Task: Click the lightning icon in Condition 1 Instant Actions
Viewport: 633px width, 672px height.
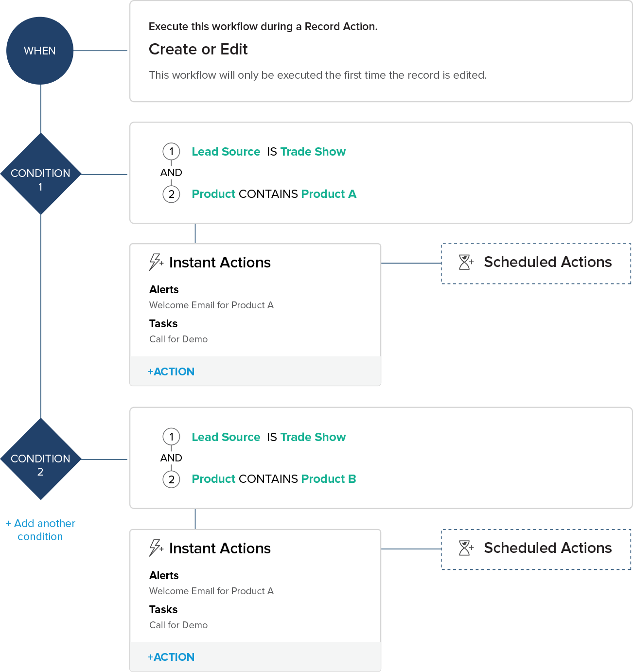Action: coord(156,262)
